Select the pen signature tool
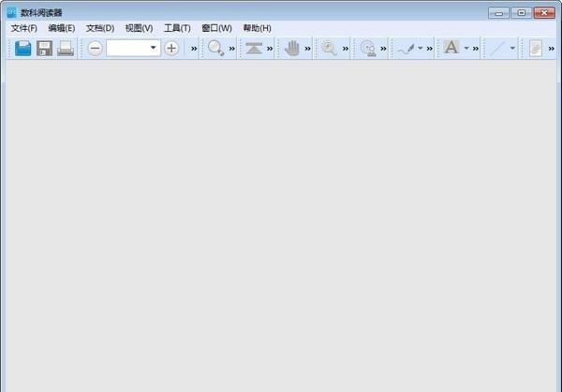Image resolution: width=562 pixels, height=392 pixels. (x=407, y=49)
